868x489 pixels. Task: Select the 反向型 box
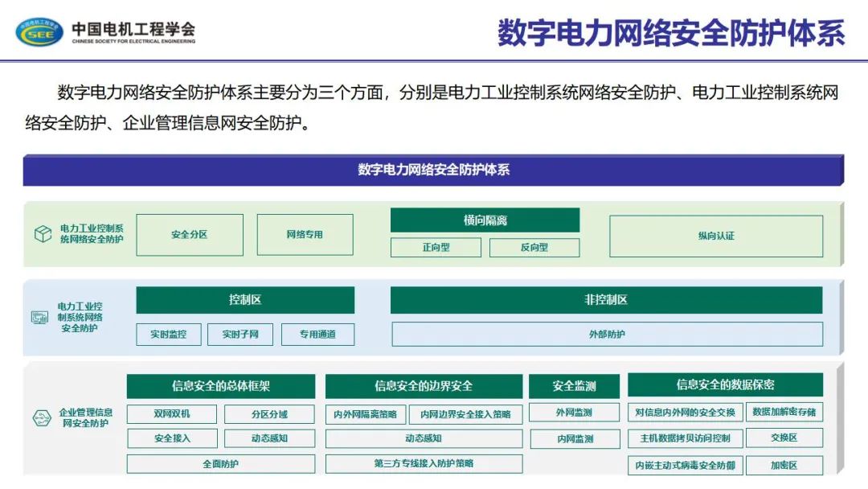534,248
